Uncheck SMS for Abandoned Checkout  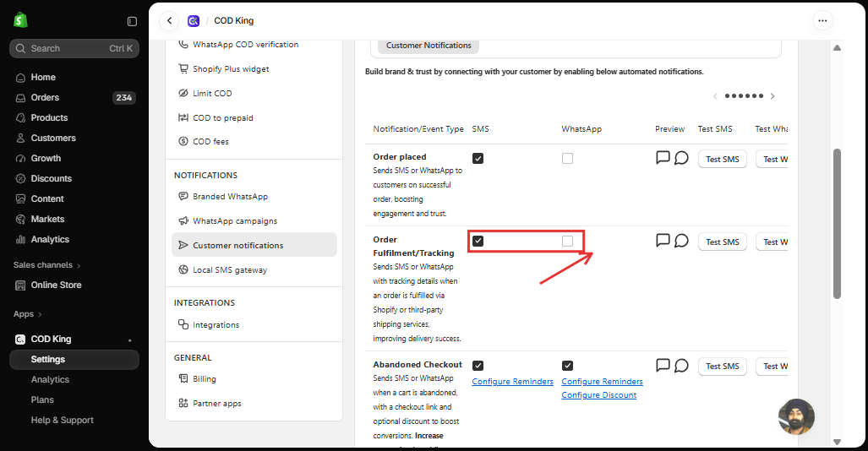pos(478,366)
